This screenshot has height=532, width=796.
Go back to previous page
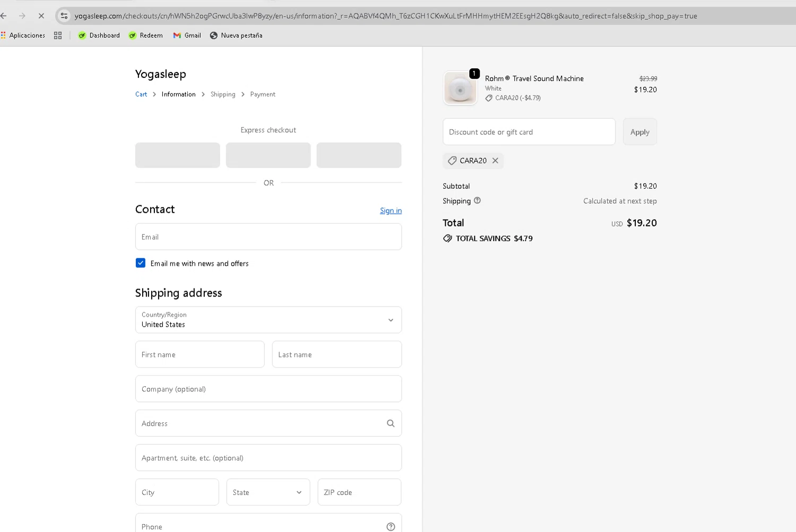[4, 16]
